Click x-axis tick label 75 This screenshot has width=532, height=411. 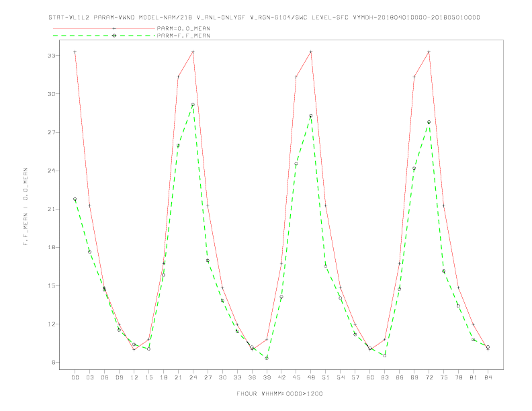444,377
